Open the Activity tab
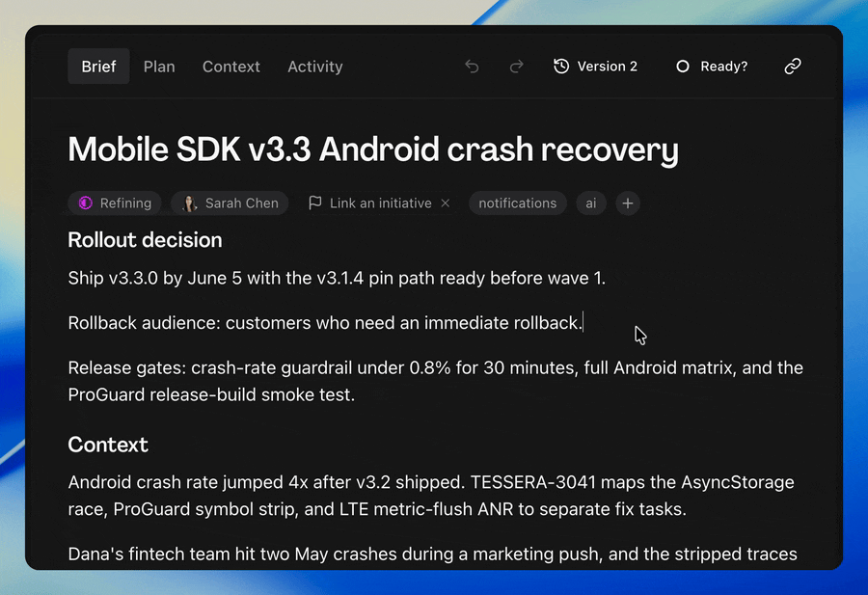 click(315, 67)
